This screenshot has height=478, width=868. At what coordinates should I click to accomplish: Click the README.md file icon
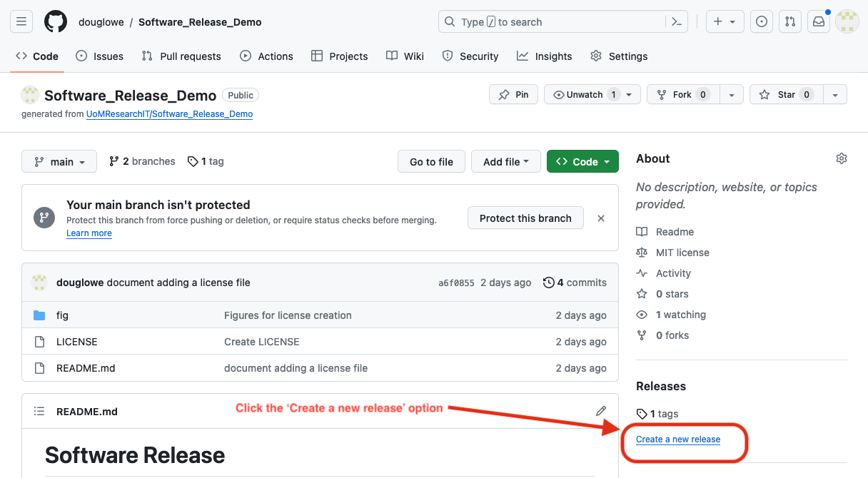pos(39,368)
